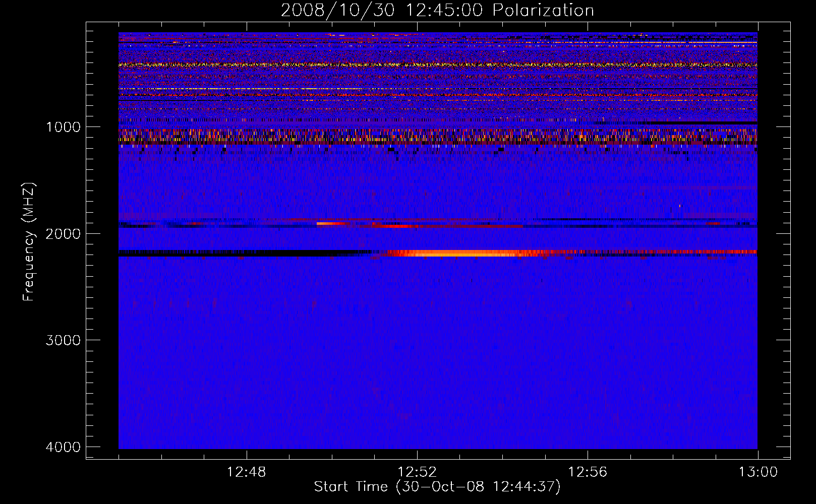
Task: Click the 3000 frequency tick label
Action: (63, 340)
